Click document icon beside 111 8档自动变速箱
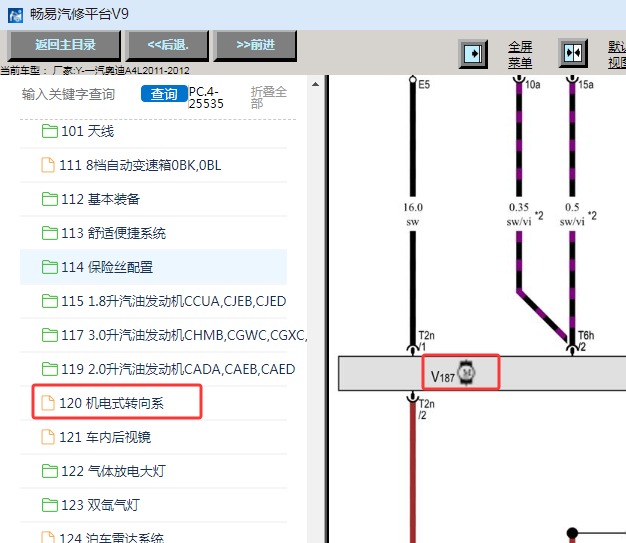Screen dimensions: 626x543 [48, 165]
